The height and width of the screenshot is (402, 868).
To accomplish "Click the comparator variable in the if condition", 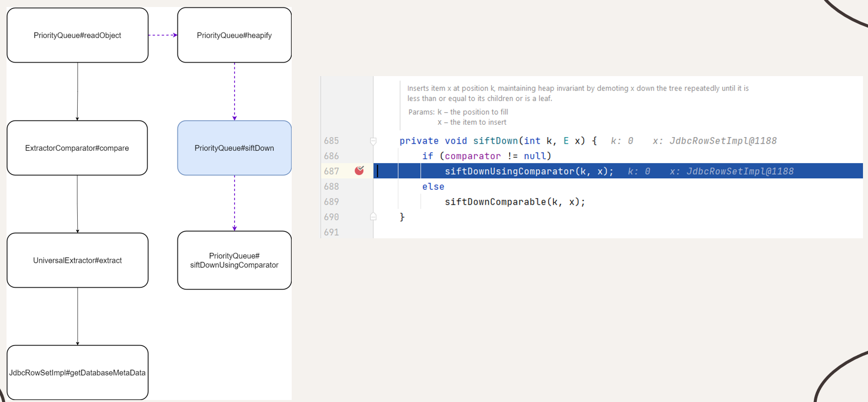I will coord(473,156).
